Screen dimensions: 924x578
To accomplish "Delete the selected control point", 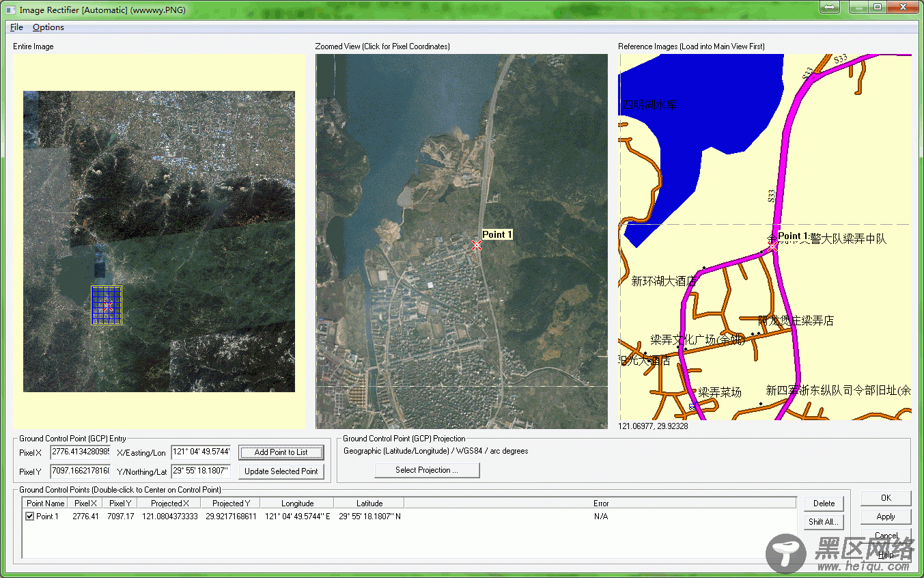I will click(824, 504).
